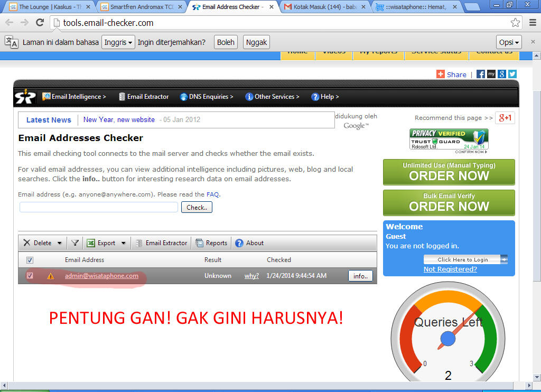Expand the Delete dropdown arrow
Image resolution: width=541 pixels, height=392 pixels.
(x=59, y=243)
